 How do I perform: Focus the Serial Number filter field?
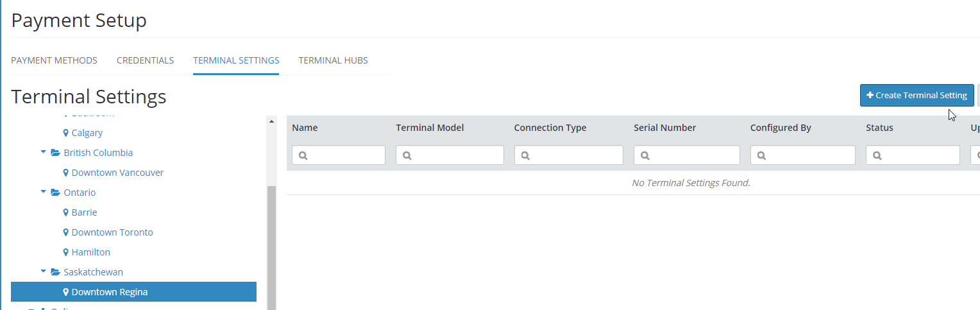(x=687, y=155)
